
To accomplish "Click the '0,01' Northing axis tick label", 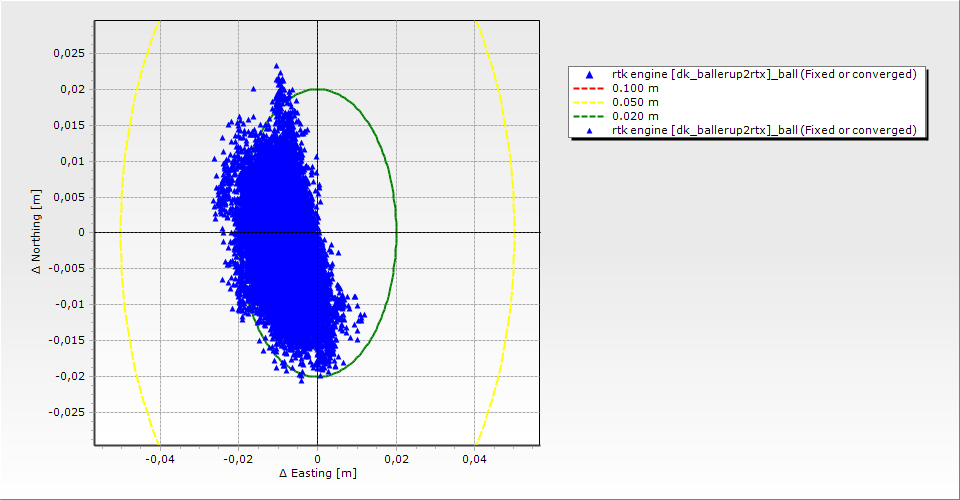I will click(73, 161).
